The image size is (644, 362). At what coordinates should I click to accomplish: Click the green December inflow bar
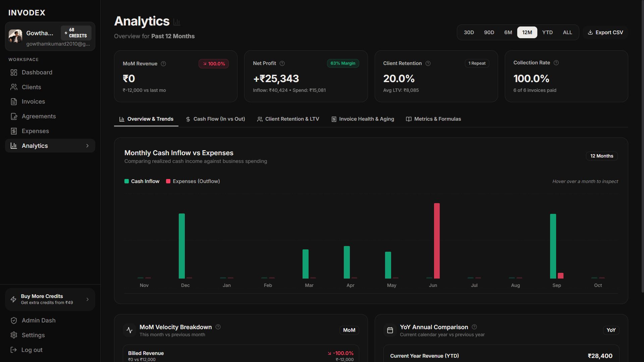tap(182, 246)
